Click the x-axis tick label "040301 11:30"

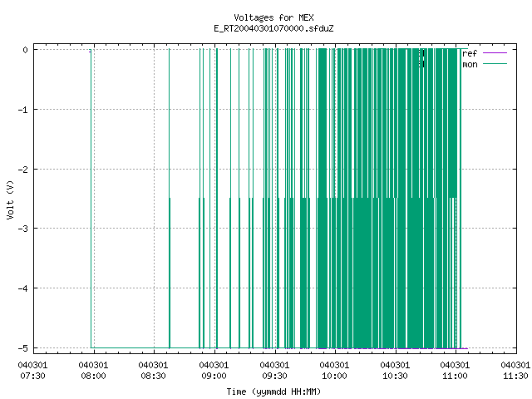[515, 370]
